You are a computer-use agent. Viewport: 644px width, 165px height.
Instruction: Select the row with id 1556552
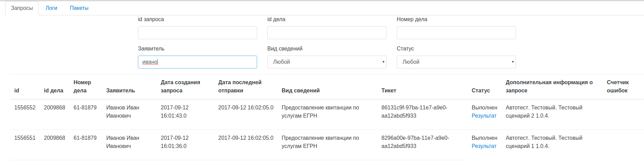point(25,108)
